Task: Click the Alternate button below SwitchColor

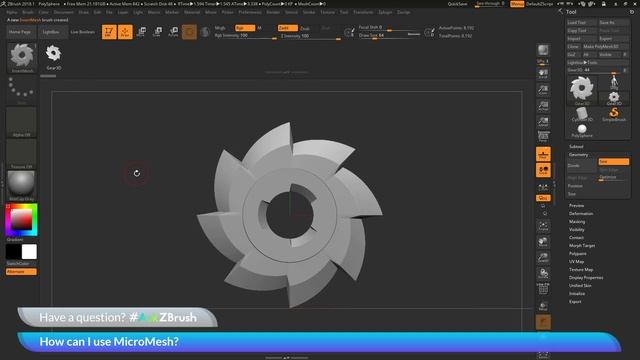Action: click(x=21, y=271)
